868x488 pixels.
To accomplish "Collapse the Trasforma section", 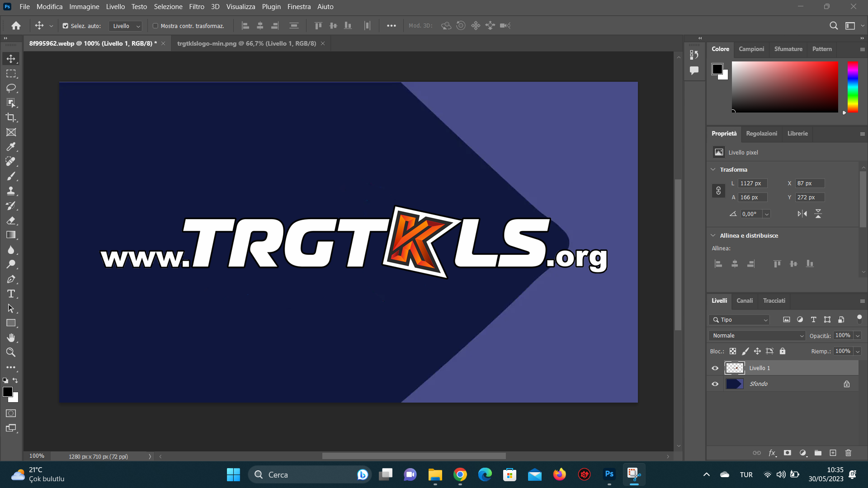I will coord(713,169).
